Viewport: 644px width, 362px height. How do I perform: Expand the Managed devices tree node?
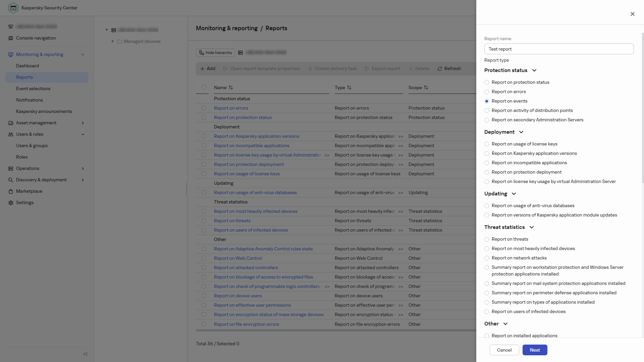coord(113,41)
